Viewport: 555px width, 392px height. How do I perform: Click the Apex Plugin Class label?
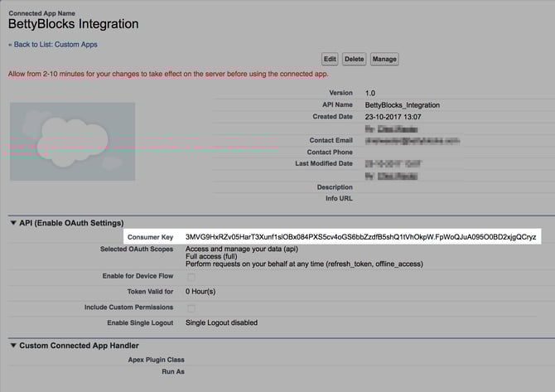pyautogui.click(x=156, y=360)
